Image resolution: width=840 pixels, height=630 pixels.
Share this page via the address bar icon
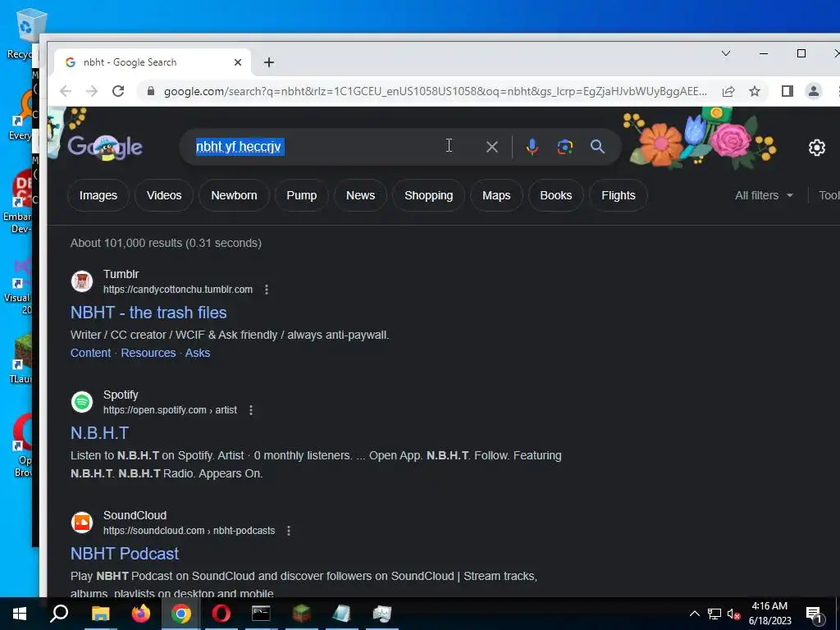pyautogui.click(x=728, y=91)
